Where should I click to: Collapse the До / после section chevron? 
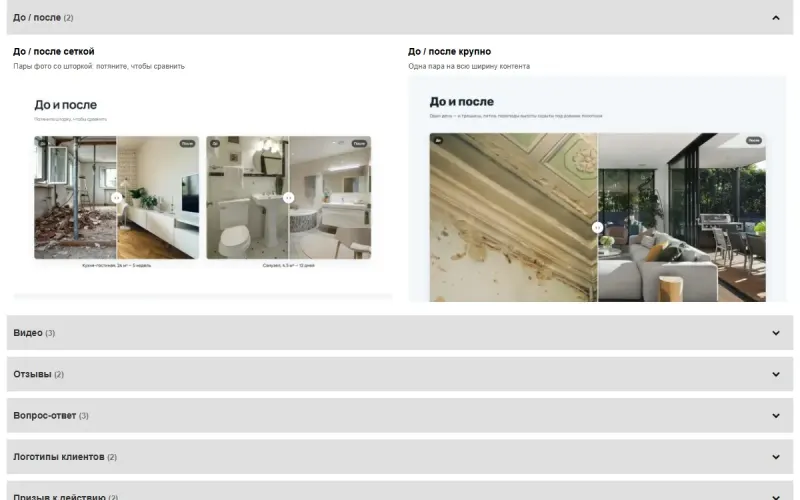pyautogui.click(x=776, y=18)
